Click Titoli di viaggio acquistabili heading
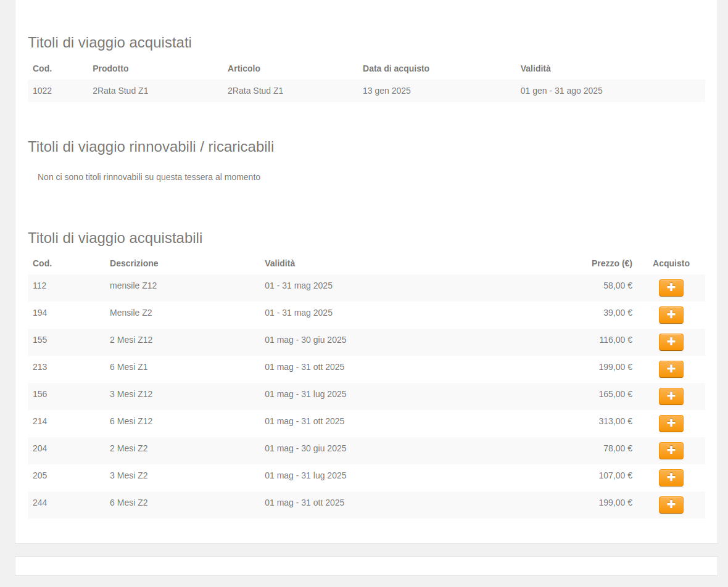728x587 pixels. 115,238
